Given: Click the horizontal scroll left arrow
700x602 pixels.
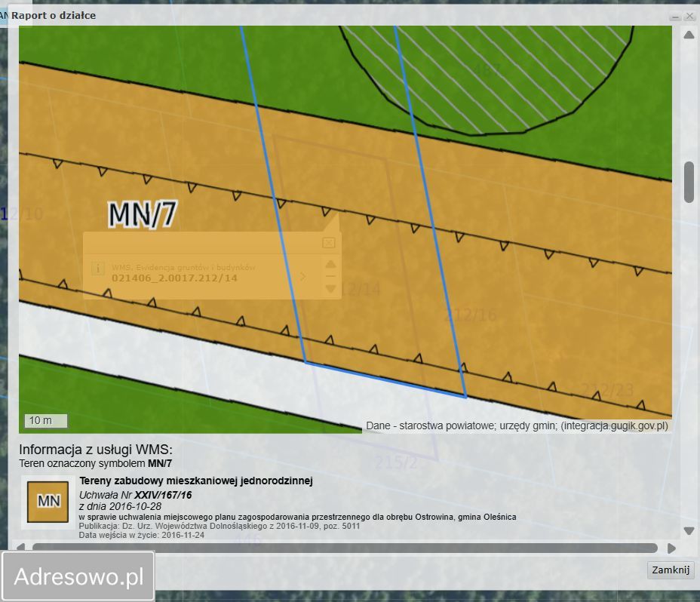Looking at the screenshot, I should (20, 548).
